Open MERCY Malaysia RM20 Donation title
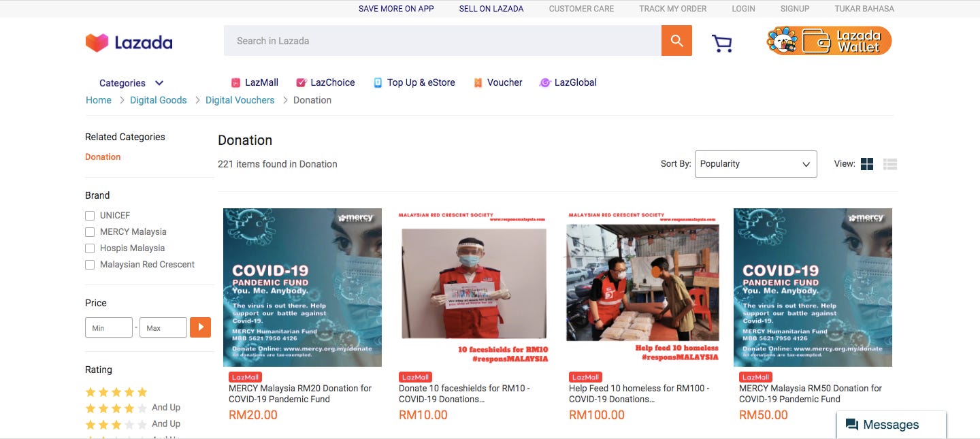The height and width of the screenshot is (439, 980). [300, 393]
